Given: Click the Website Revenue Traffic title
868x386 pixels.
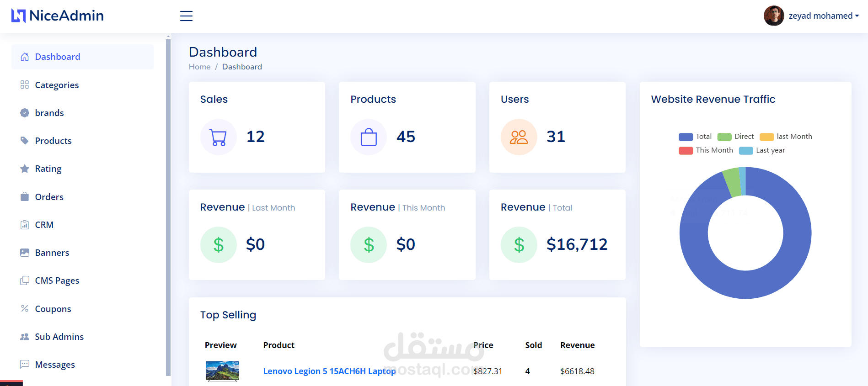Looking at the screenshot, I should click(713, 99).
